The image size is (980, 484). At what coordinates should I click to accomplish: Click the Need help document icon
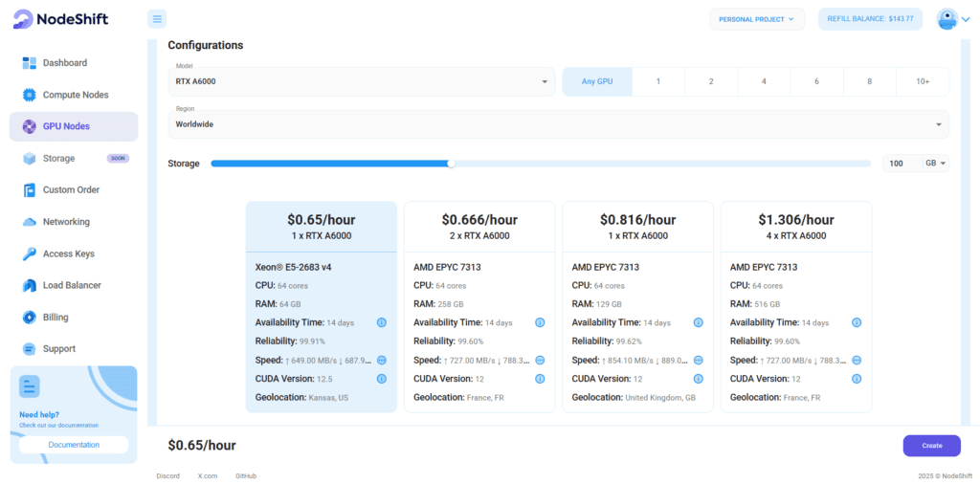click(30, 386)
